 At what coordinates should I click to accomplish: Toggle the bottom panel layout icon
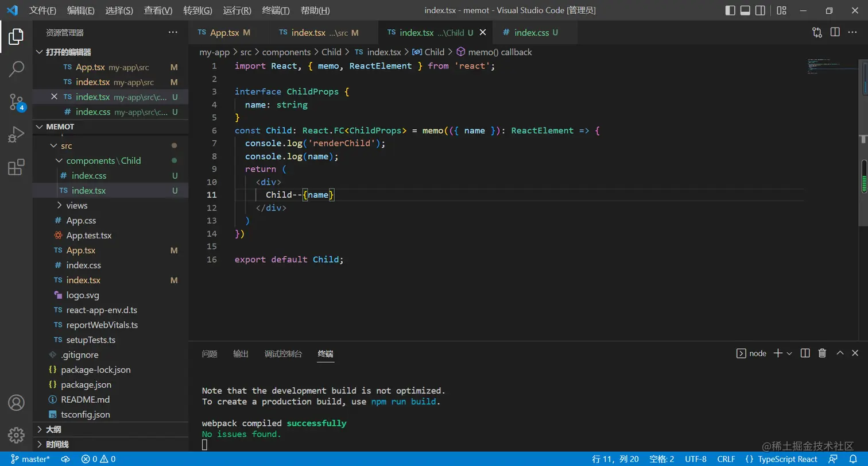point(745,10)
